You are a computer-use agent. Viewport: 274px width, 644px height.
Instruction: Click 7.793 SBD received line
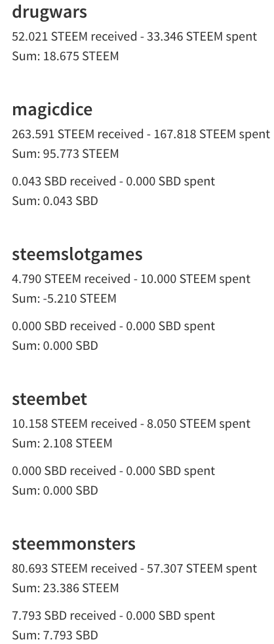[113, 616]
